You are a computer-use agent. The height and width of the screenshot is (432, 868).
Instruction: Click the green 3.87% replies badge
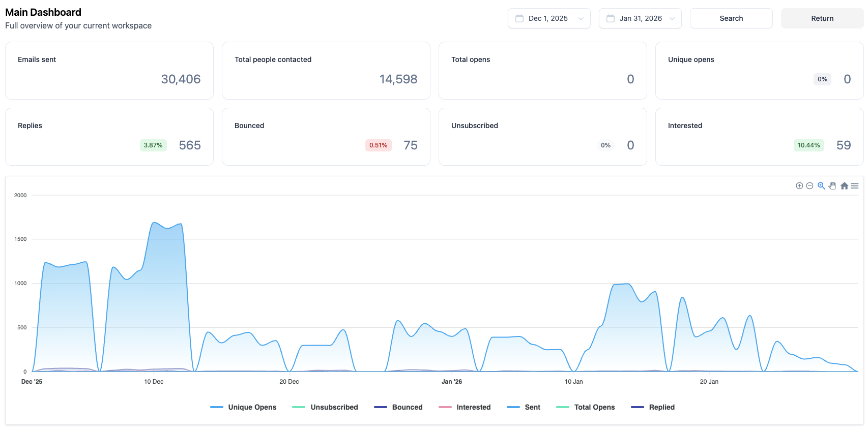(x=153, y=145)
